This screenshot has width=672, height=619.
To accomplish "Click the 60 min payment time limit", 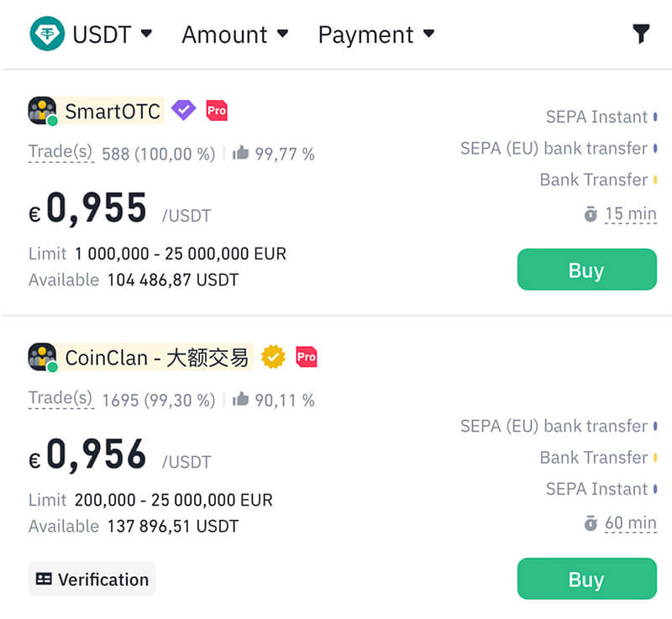I will 630,522.
